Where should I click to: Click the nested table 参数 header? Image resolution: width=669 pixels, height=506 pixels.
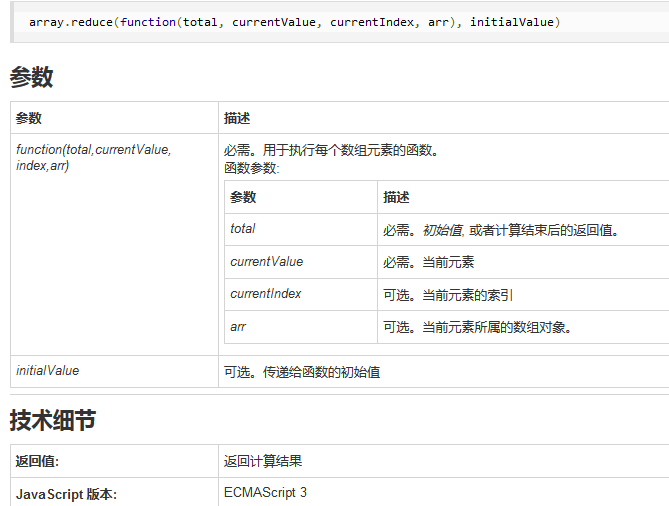pos(243,197)
